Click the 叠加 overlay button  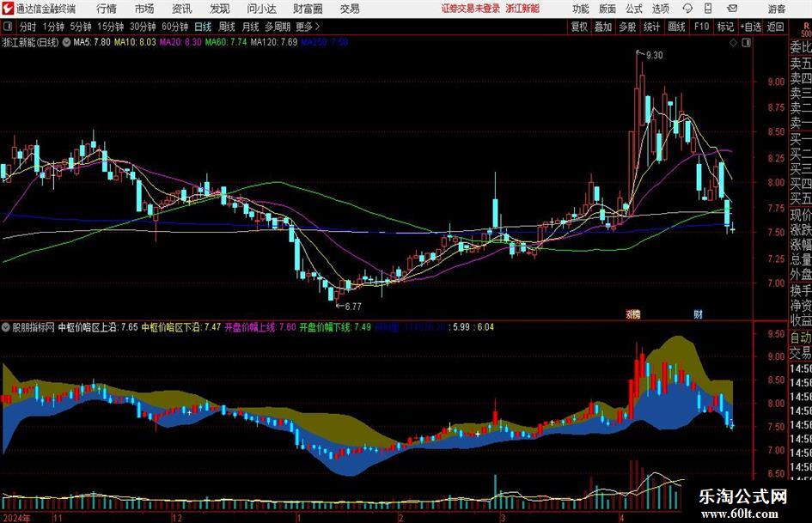(x=603, y=27)
